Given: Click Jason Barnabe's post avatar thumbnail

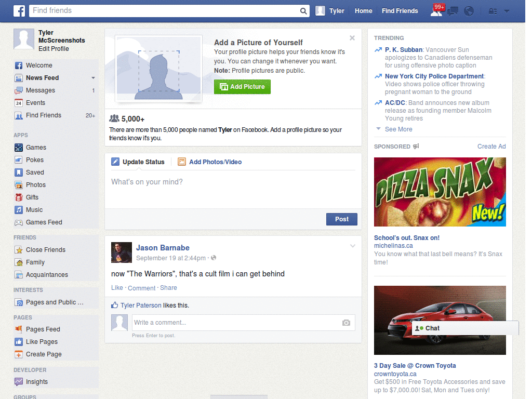Looking at the screenshot, I should [x=122, y=252].
